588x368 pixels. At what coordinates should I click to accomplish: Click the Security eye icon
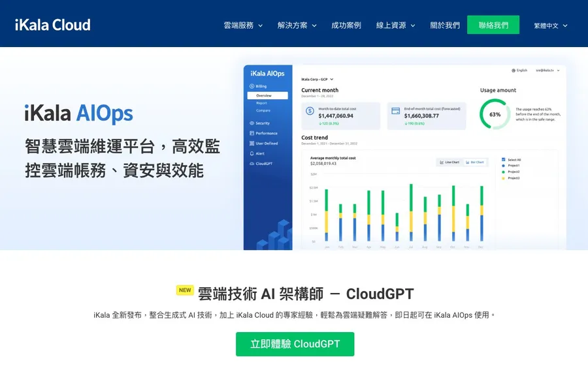252,123
